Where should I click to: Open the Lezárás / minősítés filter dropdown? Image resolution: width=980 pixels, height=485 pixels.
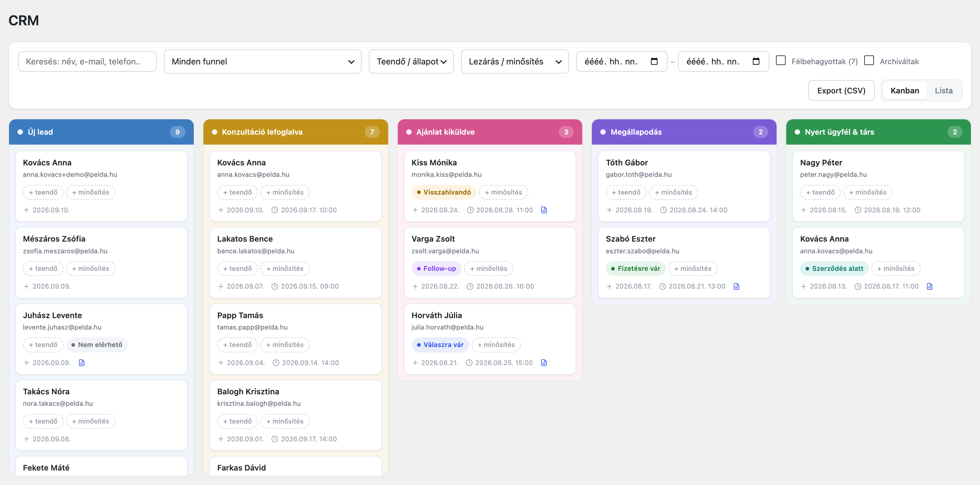(x=515, y=61)
